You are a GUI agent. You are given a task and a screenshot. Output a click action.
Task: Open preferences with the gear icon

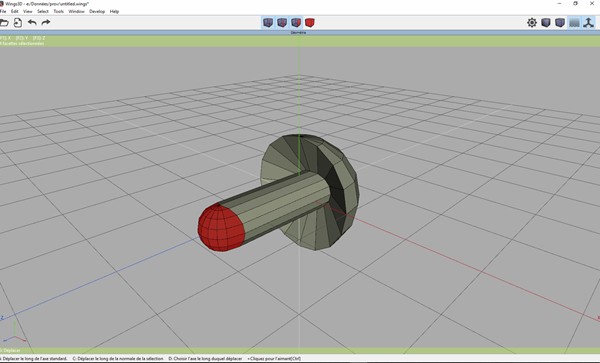point(532,23)
